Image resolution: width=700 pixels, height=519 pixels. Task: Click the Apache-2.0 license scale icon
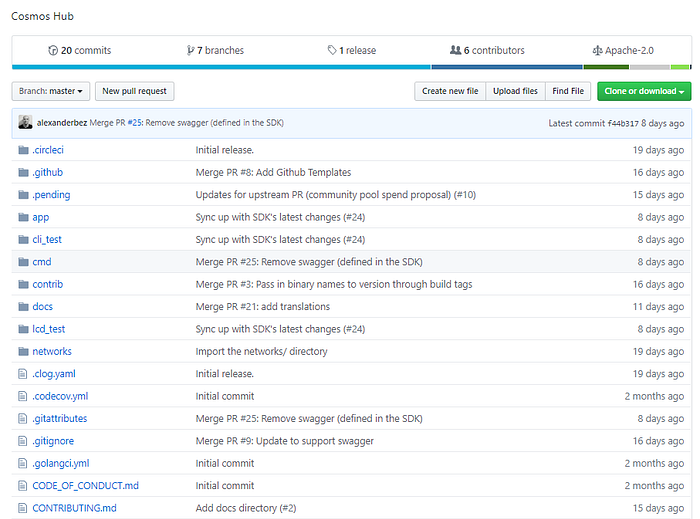tap(597, 50)
